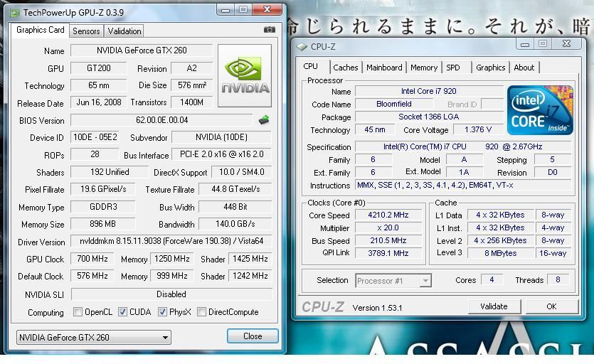
Task: Click the GPU-Z screenshot camera icon
Action: tap(270, 30)
